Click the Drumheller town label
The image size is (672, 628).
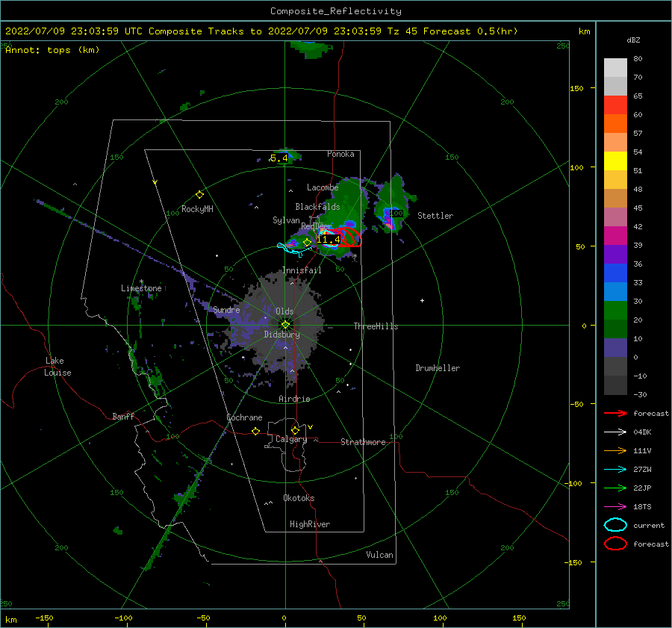[438, 368]
